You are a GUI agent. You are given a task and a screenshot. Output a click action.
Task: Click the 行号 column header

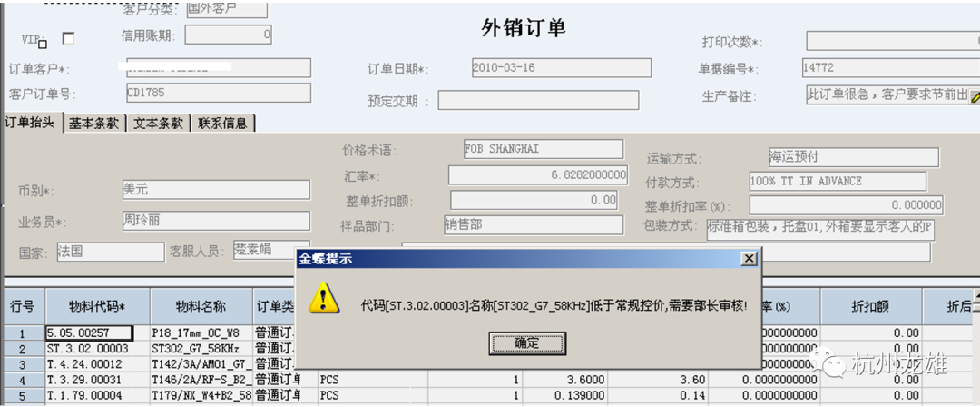pyautogui.click(x=23, y=307)
